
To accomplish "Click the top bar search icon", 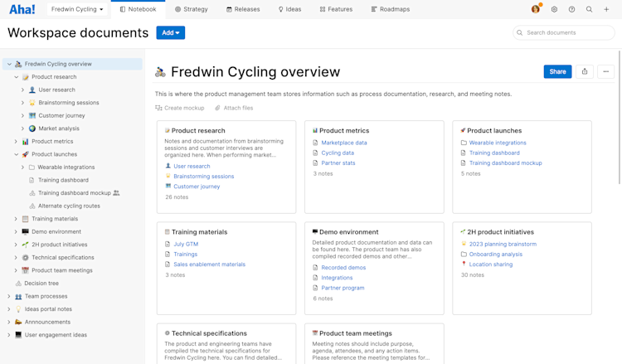I will click(589, 9).
